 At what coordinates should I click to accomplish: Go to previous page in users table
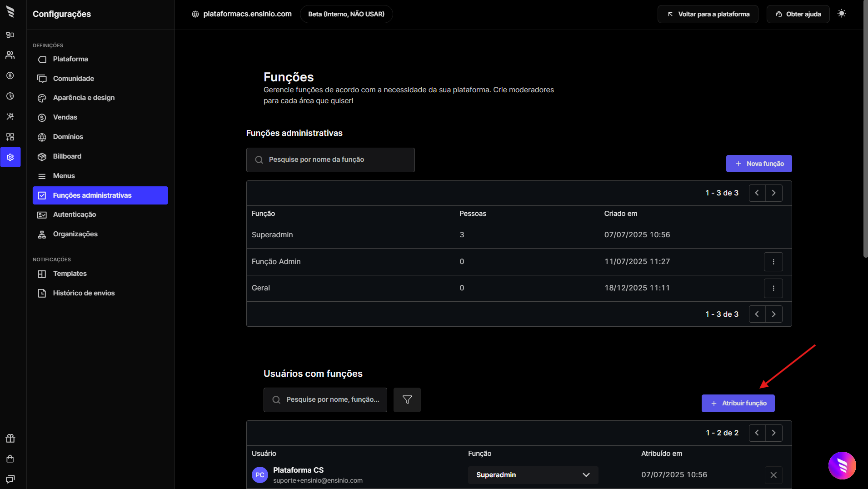757,433
